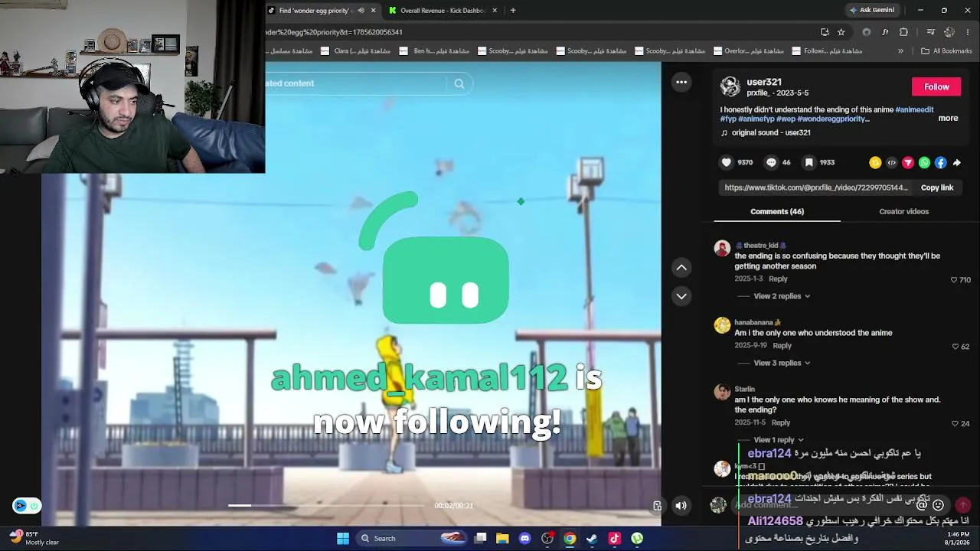Follow user321 with the Follow button
The height and width of the screenshot is (551, 980).
[936, 86]
